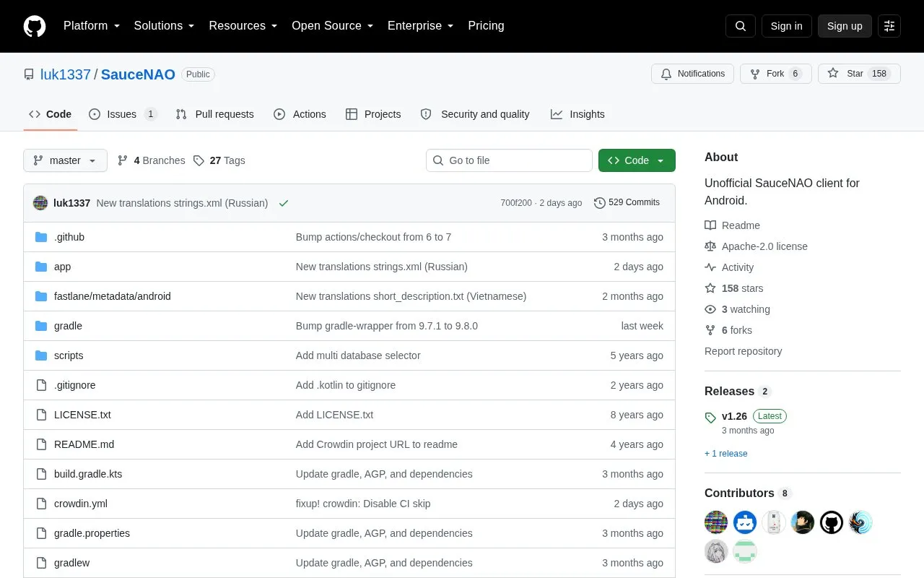Expand the Resources menu
Screen dimensions: 924x578
pyautogui.click(x=243, y=26)
